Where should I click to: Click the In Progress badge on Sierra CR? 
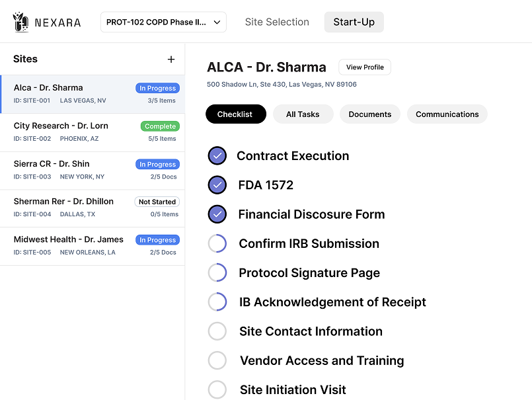pos(157,164)
